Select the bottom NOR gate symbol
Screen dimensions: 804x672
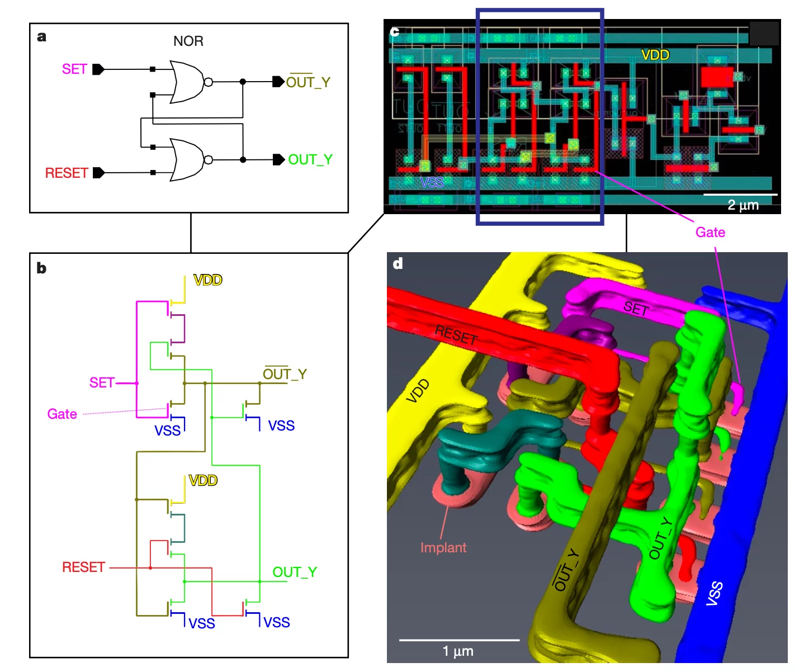click(x=187, y=159)
